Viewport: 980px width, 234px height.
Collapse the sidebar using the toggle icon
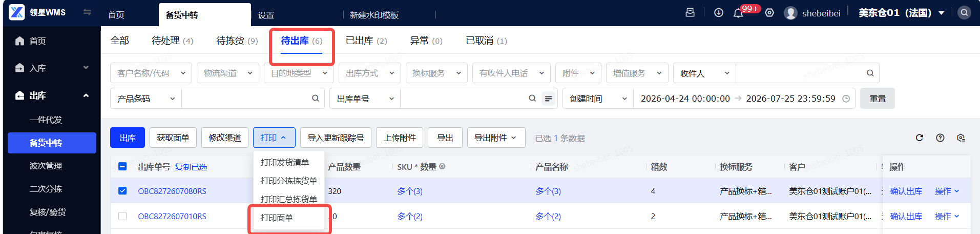87,12
